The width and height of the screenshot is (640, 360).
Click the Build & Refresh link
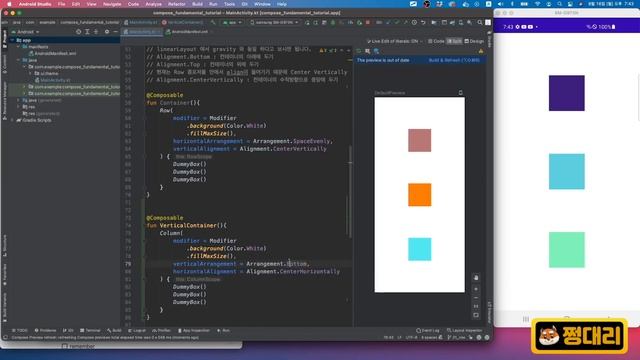point(454,60)
